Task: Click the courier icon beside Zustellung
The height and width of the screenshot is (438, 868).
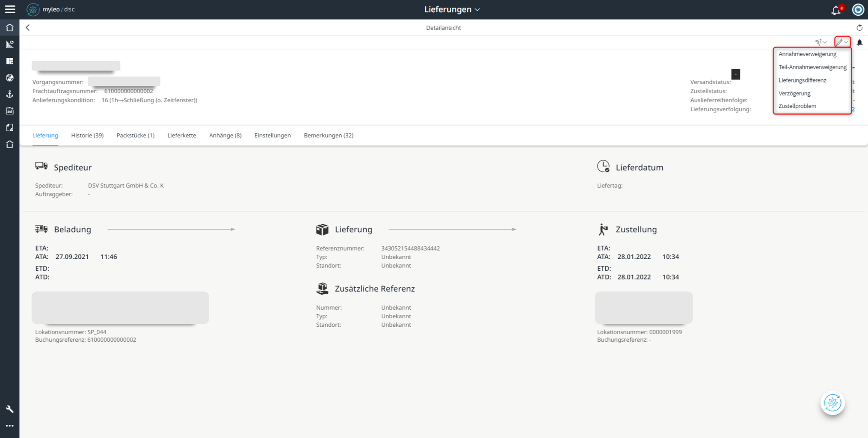Action: pyautogui.click(x=603, y=229)
